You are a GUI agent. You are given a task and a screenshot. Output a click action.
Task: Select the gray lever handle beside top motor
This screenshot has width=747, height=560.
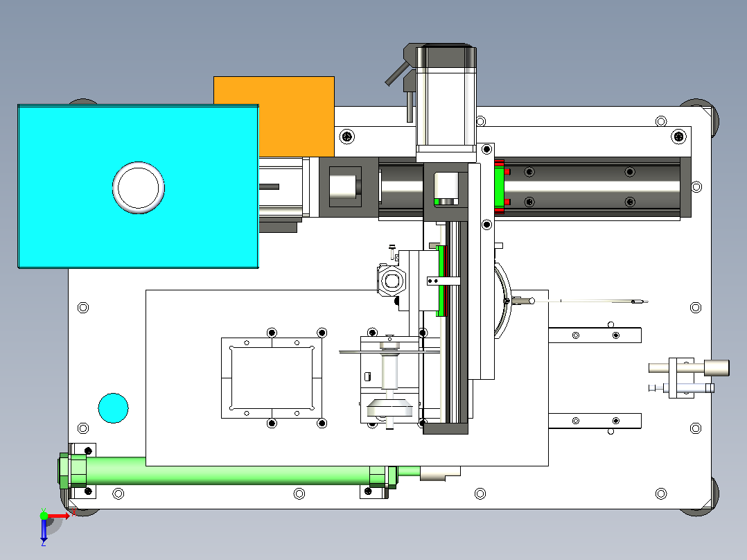[397, 74]
